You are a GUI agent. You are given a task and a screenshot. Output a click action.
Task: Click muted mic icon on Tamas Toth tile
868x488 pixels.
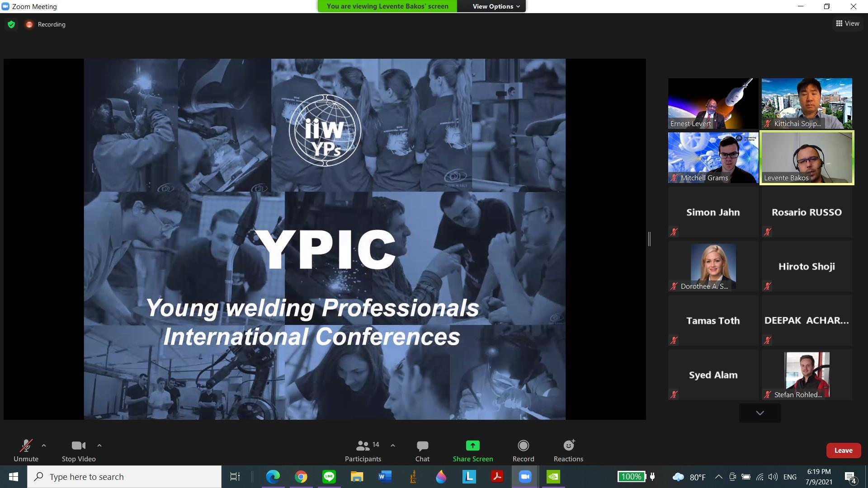[x=674, y=340]
